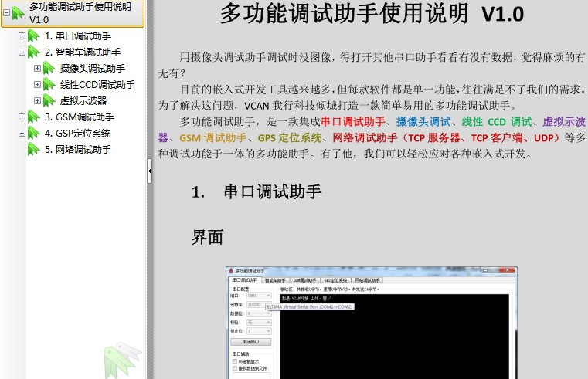
Task: Click the orange GSM 调试助手 text
Action: point(213,138)
